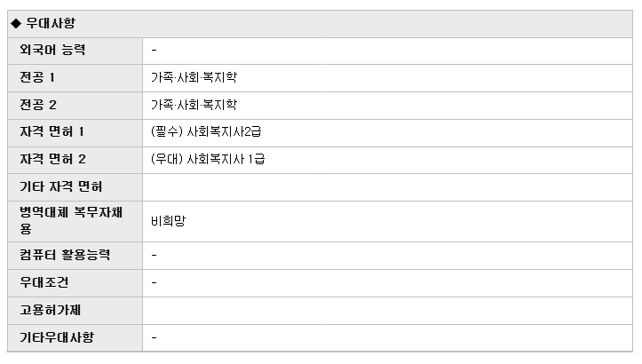Viewport: 642px width, 364px height.
Task: Click the 기타우대사항 label
Action: pos(57,337)
